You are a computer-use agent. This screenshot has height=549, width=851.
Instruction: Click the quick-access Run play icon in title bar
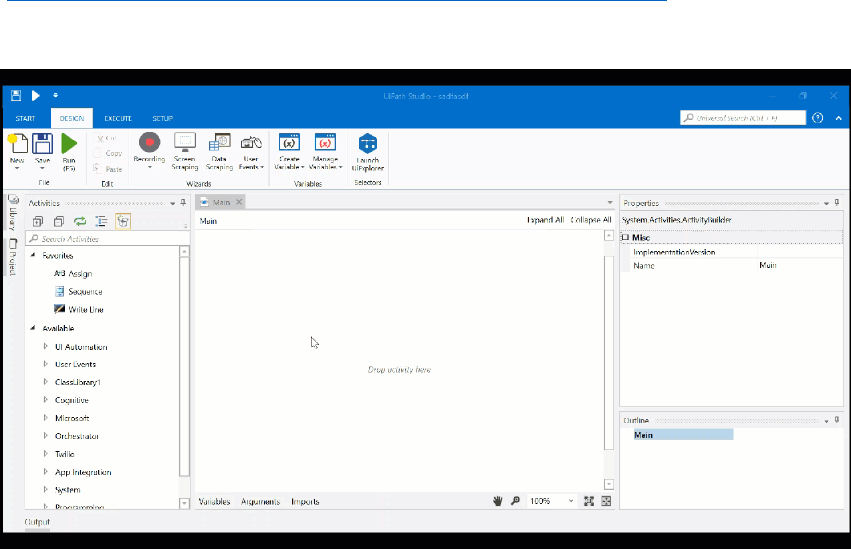pos(35,95)
